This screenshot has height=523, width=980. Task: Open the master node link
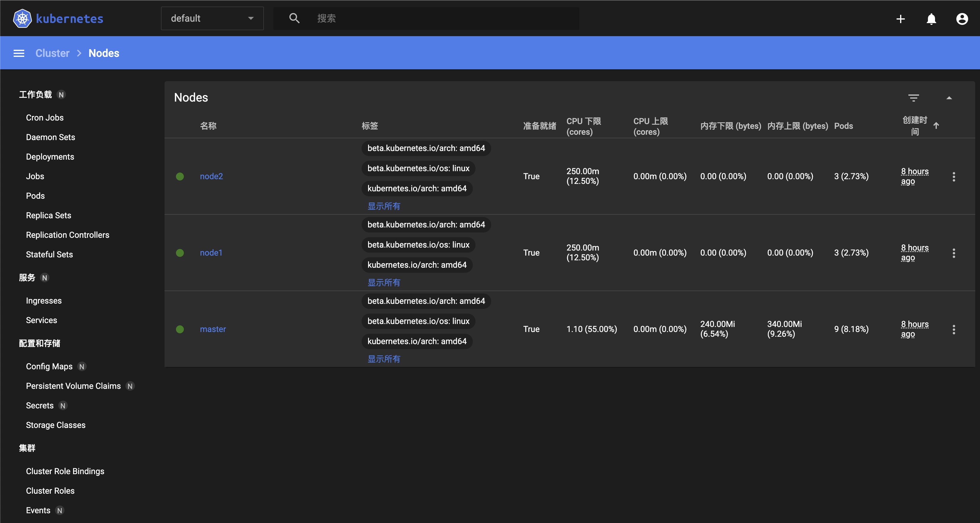click(x=213, y=329)
